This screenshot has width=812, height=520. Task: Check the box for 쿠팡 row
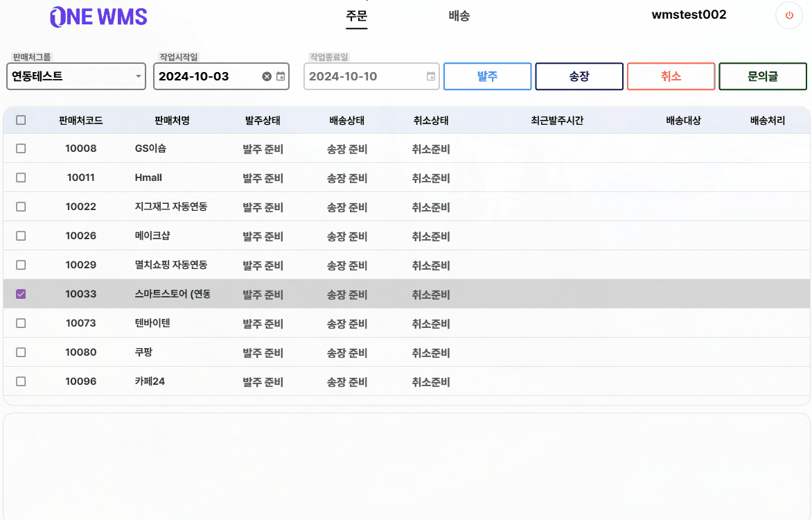(21, 352)
